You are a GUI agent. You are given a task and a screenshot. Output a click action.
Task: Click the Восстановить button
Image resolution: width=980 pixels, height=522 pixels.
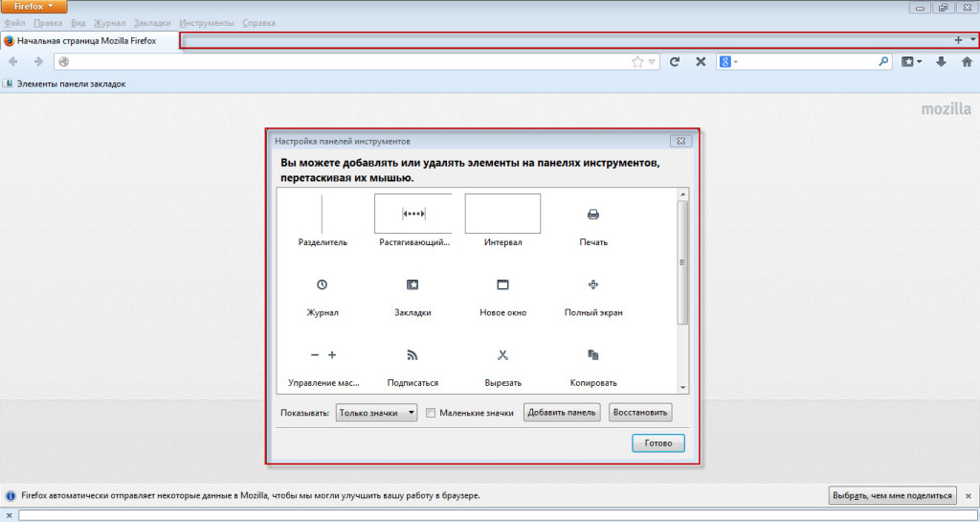coord(640,412)
